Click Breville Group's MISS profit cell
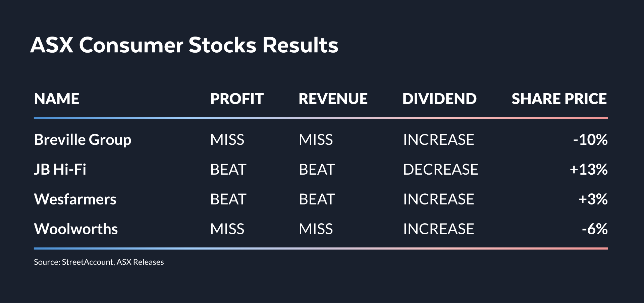Screen dimensions: 644x303 (x=227, y=140)
